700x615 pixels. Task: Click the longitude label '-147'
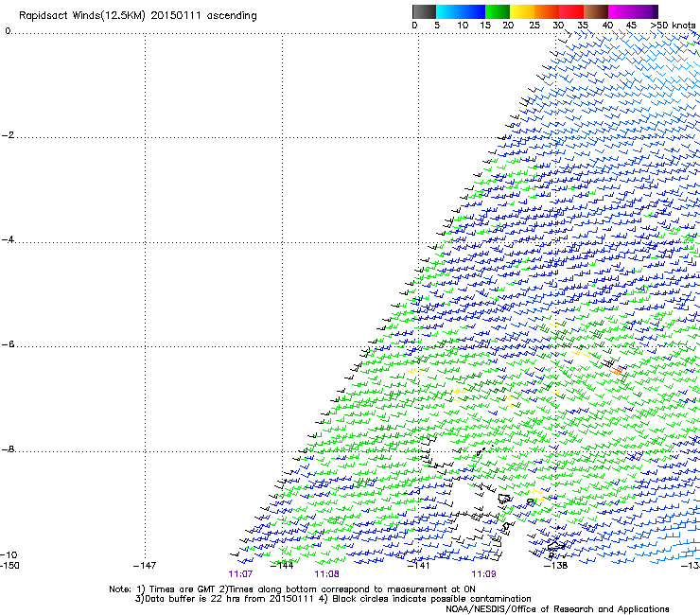coord(145,566)
